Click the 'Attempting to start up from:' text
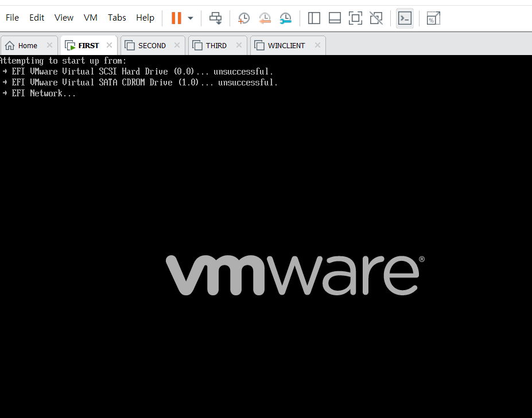The image size is (532, 418). [63, 61]
